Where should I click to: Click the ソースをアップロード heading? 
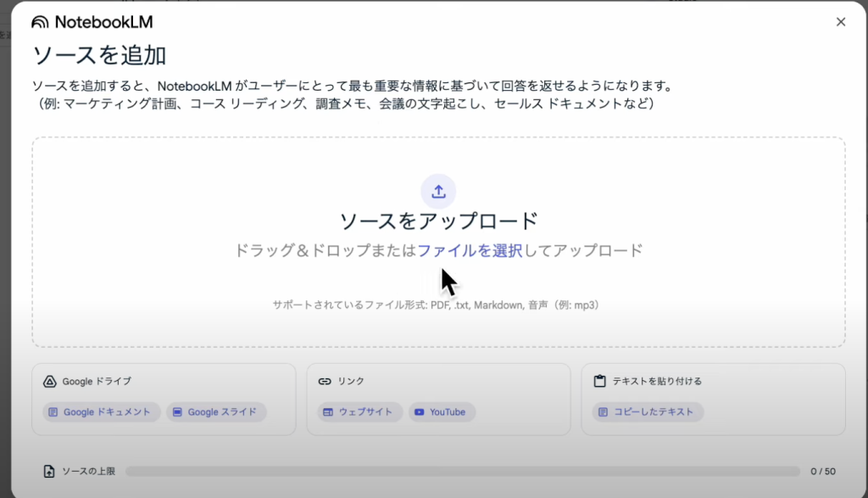pyautogui.click(x=438, y=221)
